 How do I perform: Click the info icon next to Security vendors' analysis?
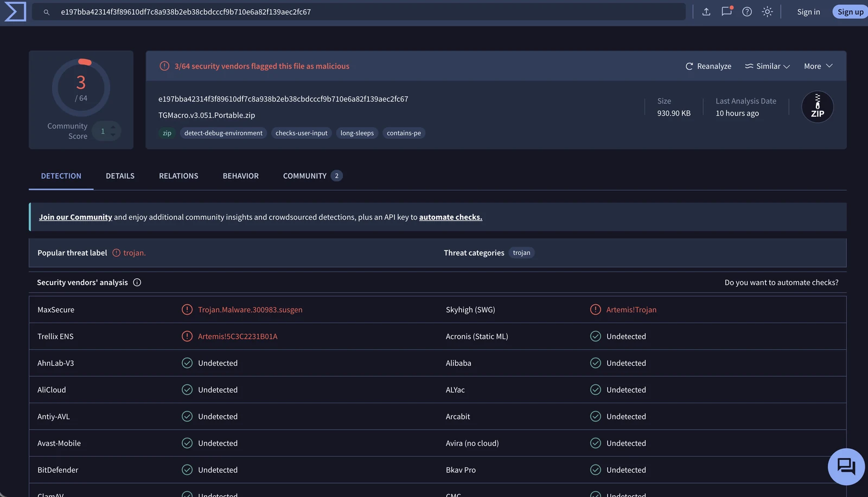[x=137, y=282]
